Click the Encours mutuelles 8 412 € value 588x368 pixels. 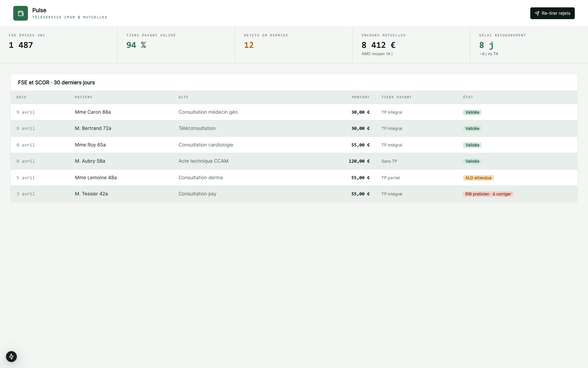[x=378, y=45]
